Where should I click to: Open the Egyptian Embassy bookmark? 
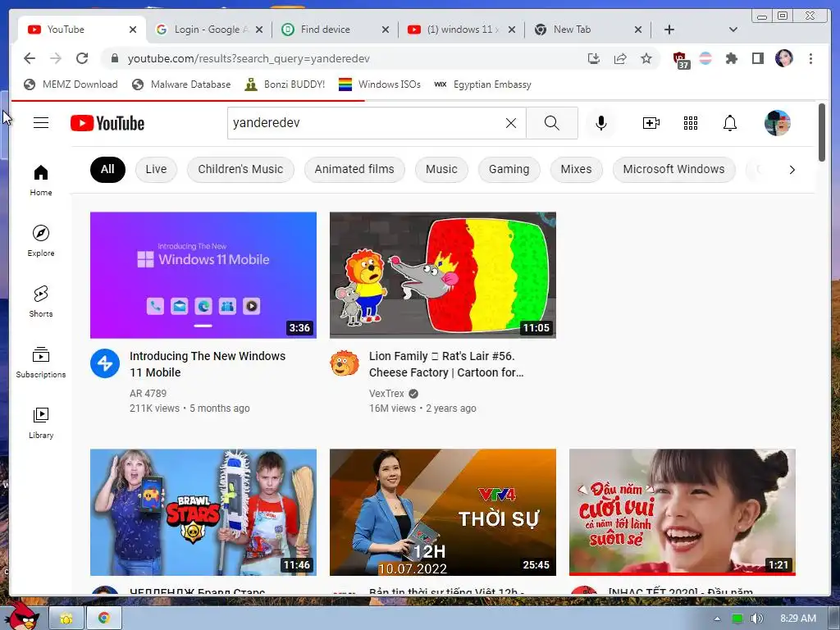point(482,84)
